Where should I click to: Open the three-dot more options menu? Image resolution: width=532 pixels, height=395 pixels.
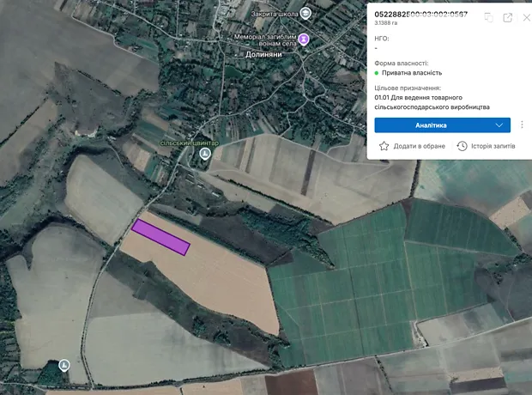(x=522, y=125)
